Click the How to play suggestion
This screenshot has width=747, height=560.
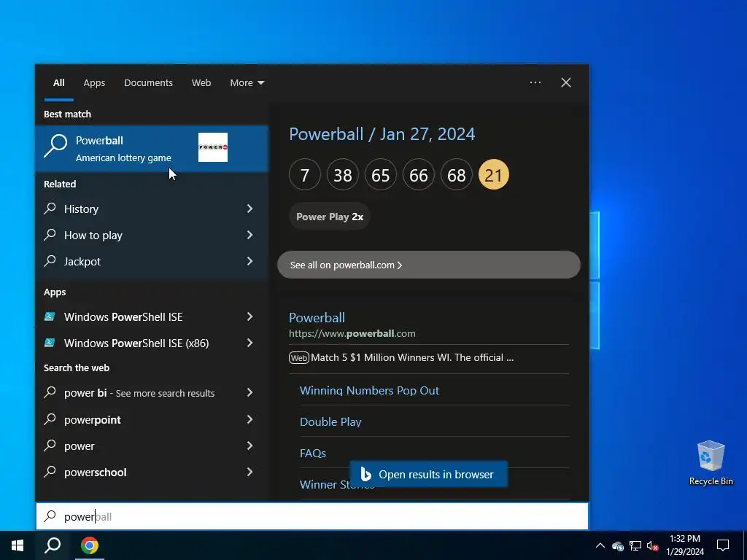pyautogui.click(x=93, y=236)
